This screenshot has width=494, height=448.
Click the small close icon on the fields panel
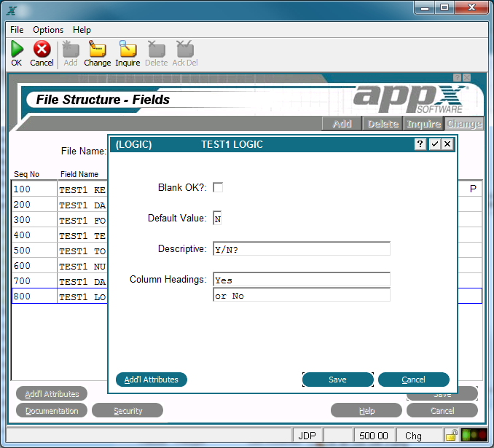click(467, 77)
